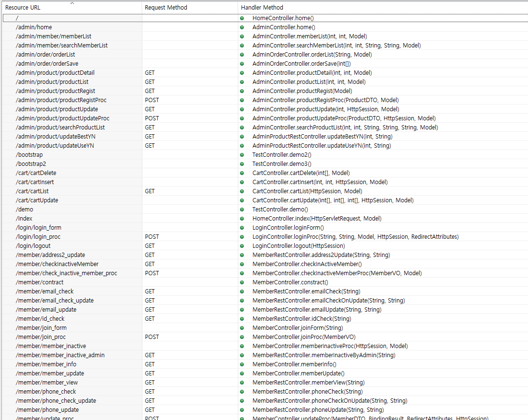Click green icon beside MemberController.memberInfo()
The image size is (528, 420).
tap(242, 364)
